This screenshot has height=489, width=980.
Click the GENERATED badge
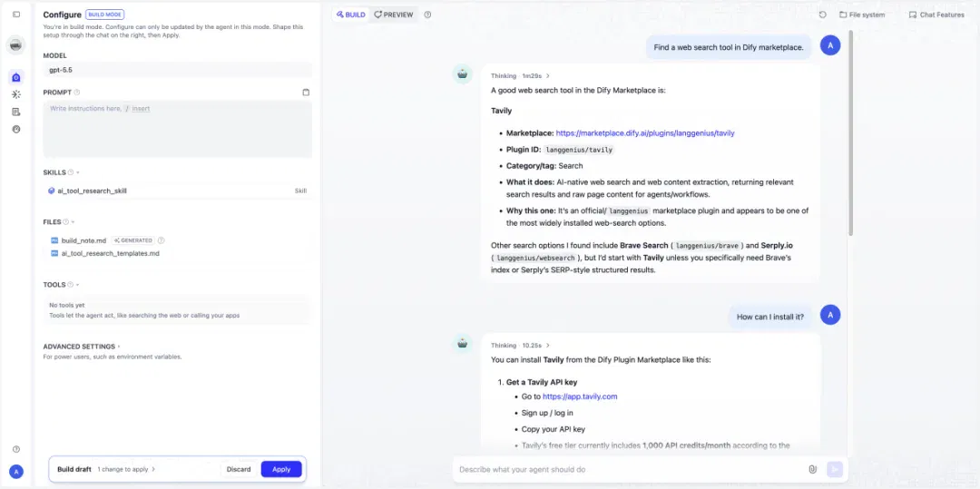(133, 240)
